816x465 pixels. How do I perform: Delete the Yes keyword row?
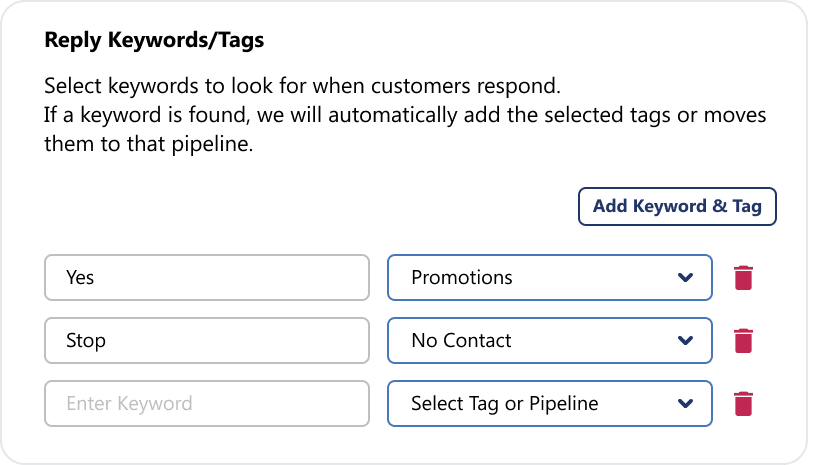pyautogui.click(x=743, y=278)
